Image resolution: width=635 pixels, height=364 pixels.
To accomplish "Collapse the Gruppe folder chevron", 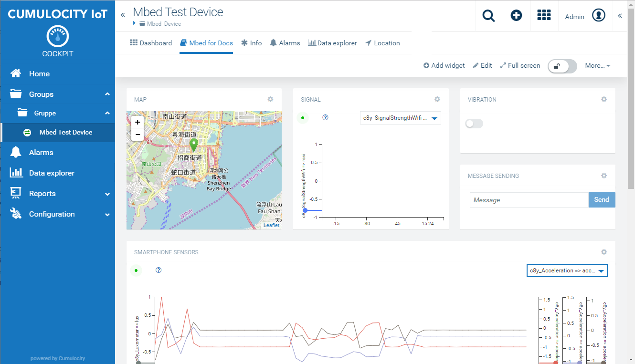I will pos(107,113).
